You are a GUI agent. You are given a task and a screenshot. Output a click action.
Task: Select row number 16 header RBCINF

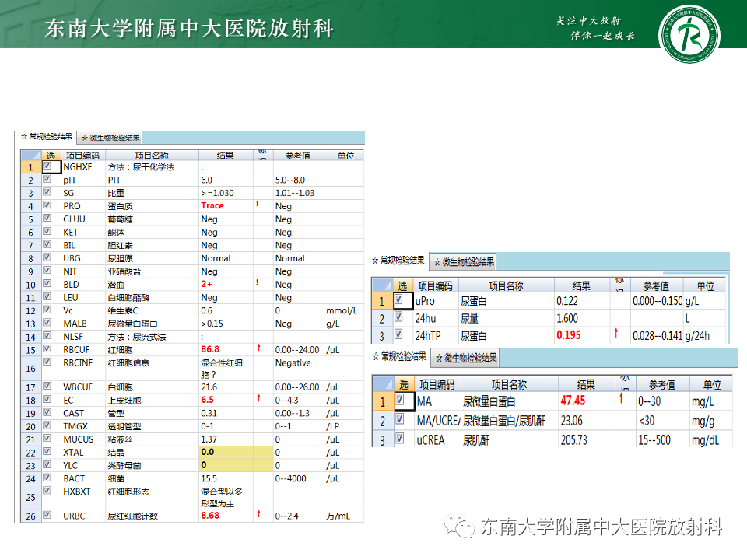(31, 368)
